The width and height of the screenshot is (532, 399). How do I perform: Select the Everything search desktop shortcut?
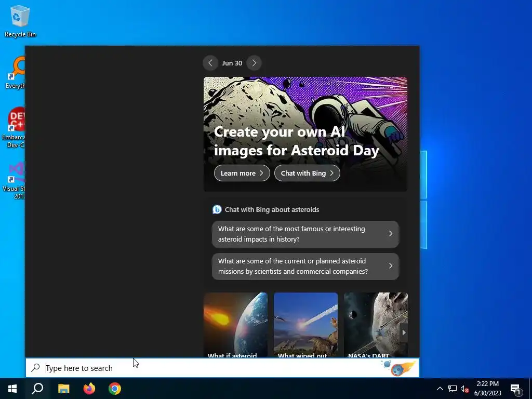pos(15,73)
